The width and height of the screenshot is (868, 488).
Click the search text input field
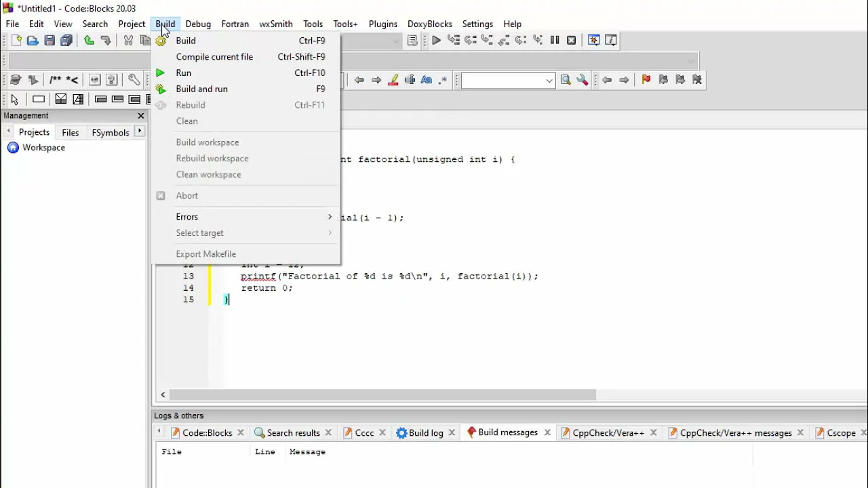[502, 81]
